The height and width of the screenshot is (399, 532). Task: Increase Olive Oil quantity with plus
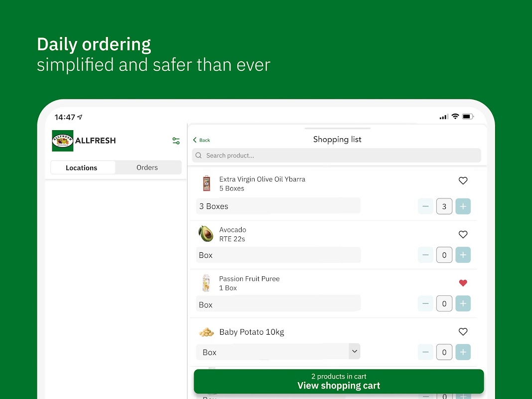click(463, 206)
